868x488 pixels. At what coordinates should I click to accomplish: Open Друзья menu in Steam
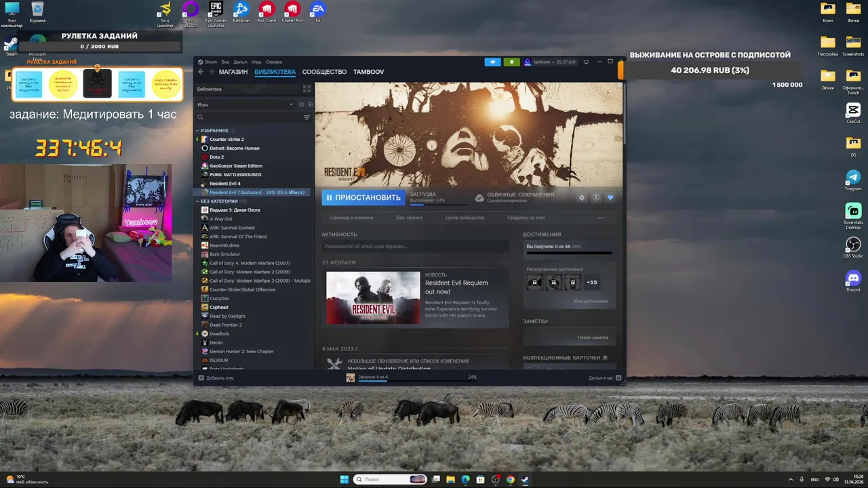pyautogui.click(x=240, y=62)
